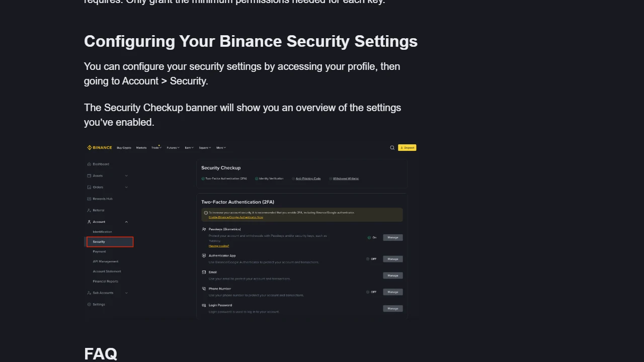Click the Settings gear icon

coord(89,304)
